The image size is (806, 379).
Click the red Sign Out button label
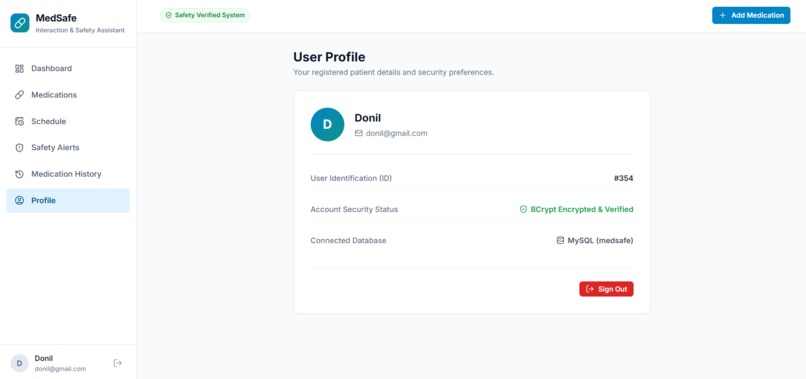613,289
